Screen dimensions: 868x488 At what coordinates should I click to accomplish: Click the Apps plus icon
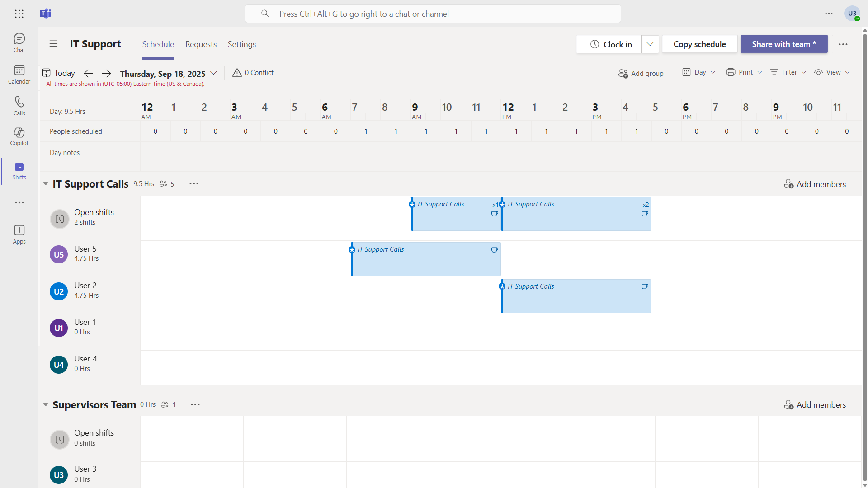[x=19, y=234]
